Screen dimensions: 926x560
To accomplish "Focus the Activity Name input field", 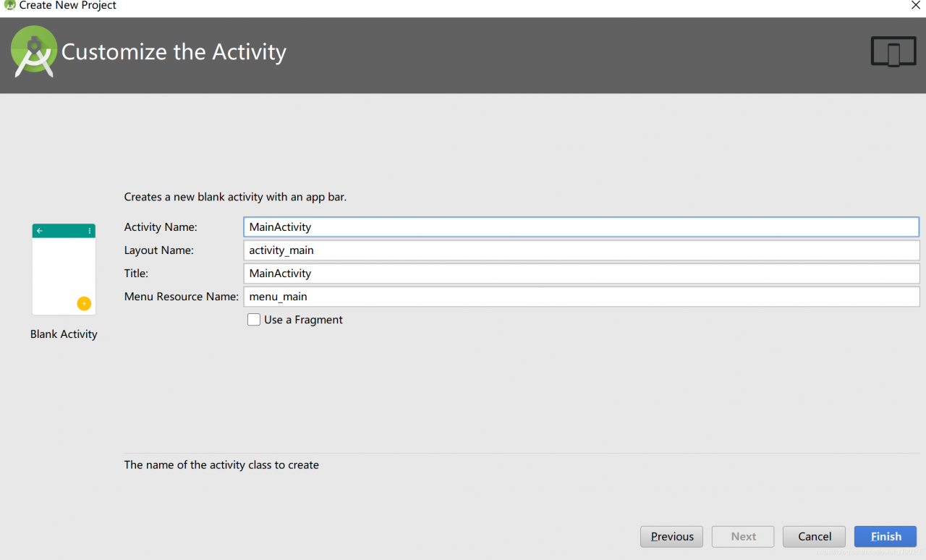I will tap(581, 227).
